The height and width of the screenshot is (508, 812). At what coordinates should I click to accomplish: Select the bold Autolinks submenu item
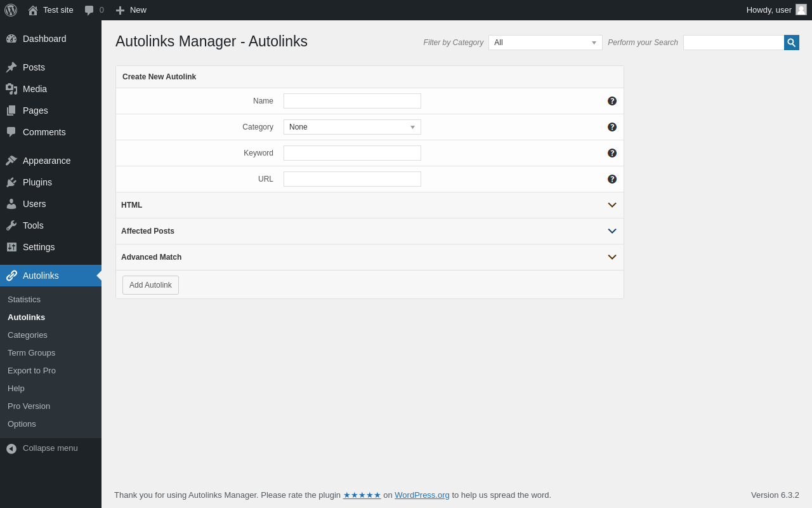tap(51, 317)
